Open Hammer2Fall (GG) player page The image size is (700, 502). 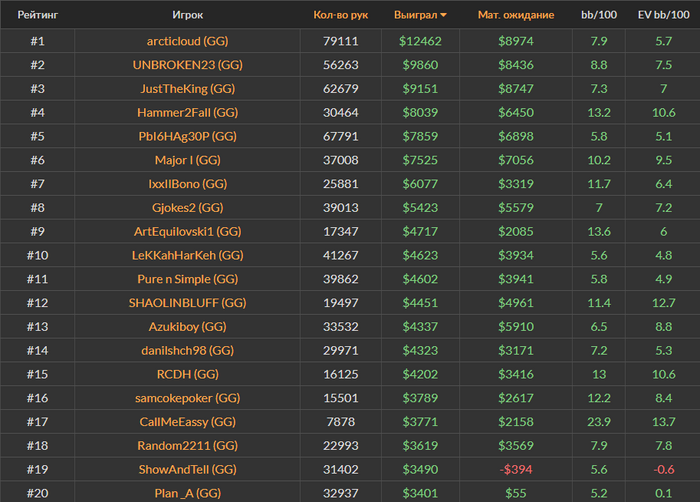187,113
